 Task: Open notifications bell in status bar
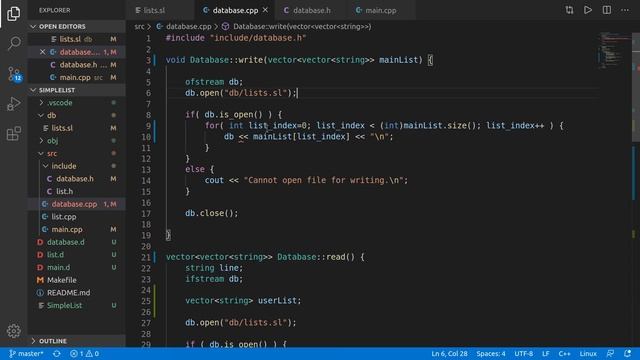click(628, 353)
